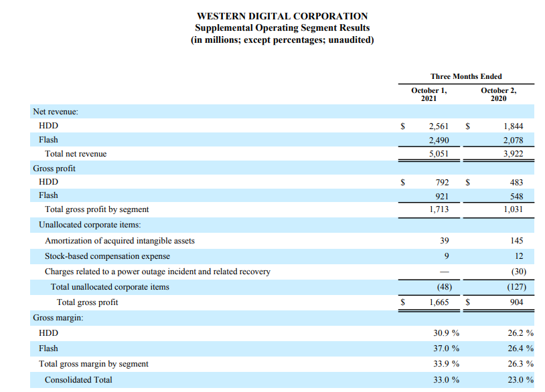The height and width of the screenshot is (392, 545).
Task: Select Flash net revenue value 2,078
Action: [513, 140]
